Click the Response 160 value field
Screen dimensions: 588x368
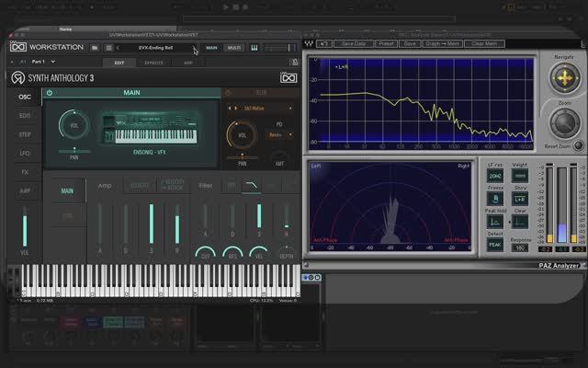[520, 247]
